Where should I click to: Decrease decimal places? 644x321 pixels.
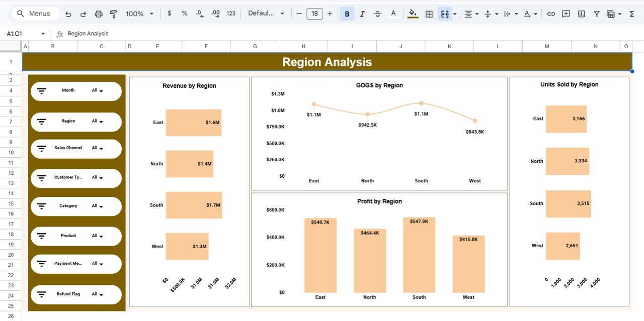click(x=199, y=14)
